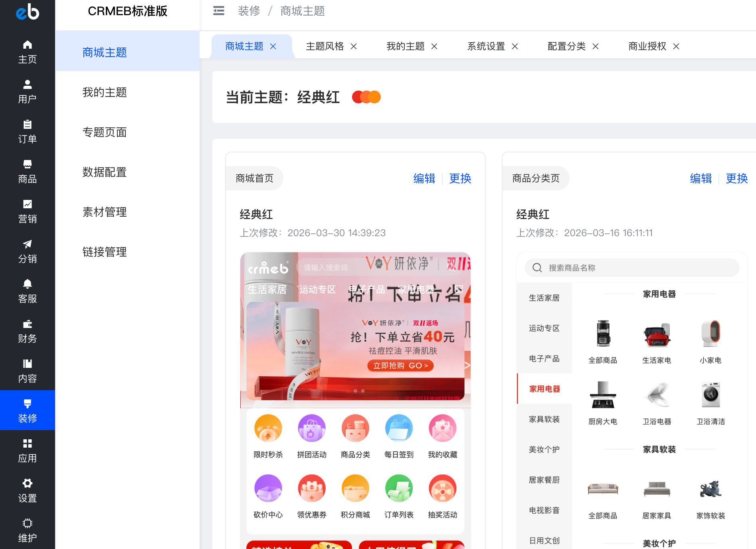Screen dimensions: 756x549
Task: Click the search magnifier icon in category preview
Action: (x=537, y=268)
